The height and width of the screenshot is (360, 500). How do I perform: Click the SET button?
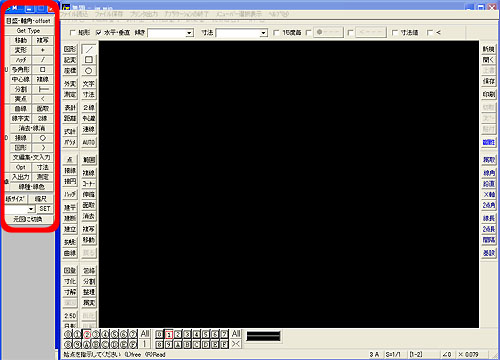point(45,209)
